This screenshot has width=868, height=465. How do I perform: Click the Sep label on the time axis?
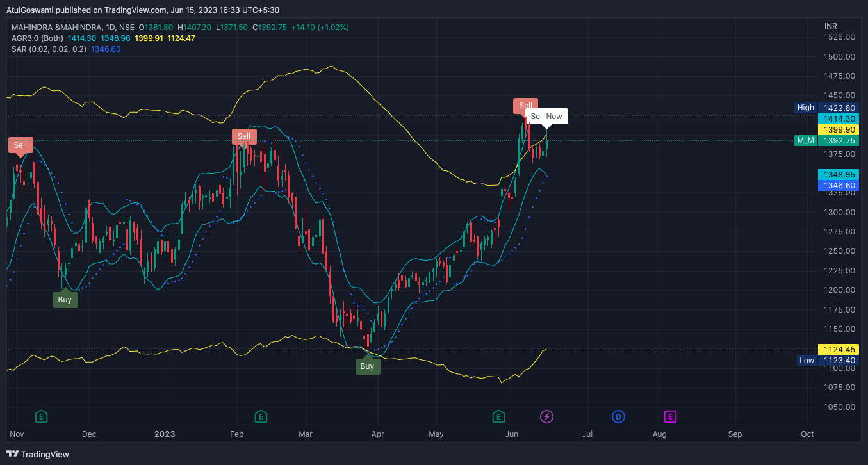(x=735, y=434)
